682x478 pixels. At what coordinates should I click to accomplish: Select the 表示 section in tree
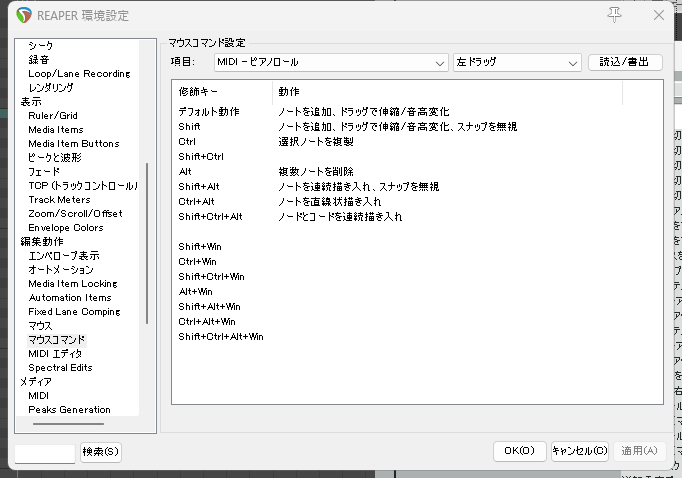(x=31, y=101)
